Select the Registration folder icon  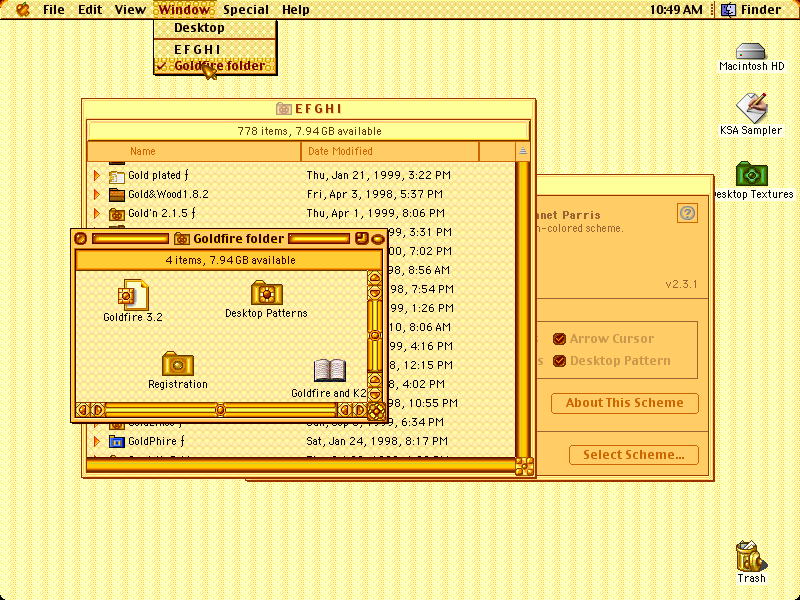[178, 364]
